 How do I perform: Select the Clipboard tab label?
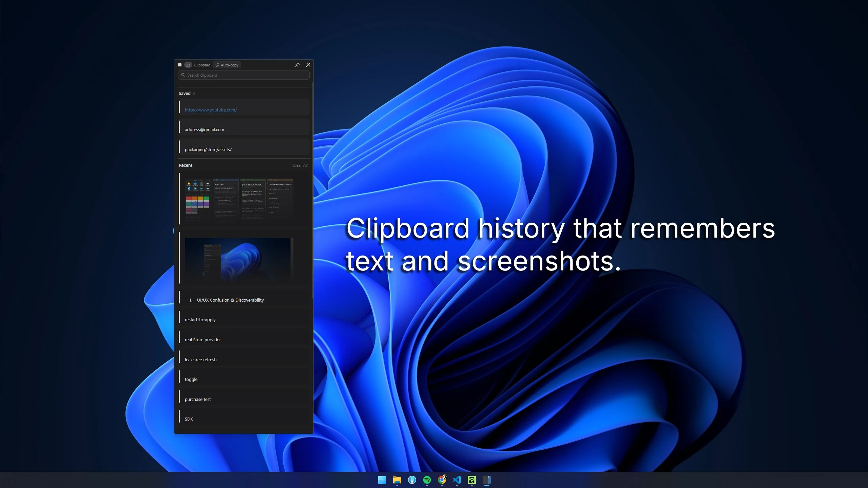[x=202, y=65]
